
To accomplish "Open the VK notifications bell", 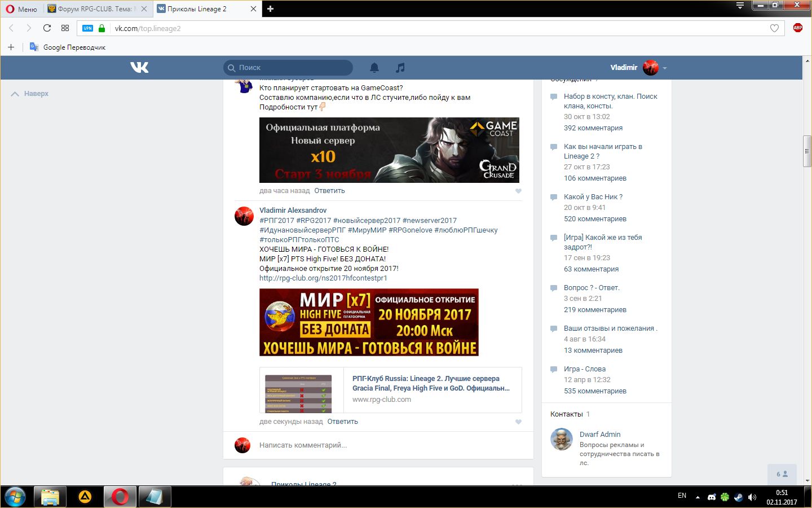I will coord(374,68).
